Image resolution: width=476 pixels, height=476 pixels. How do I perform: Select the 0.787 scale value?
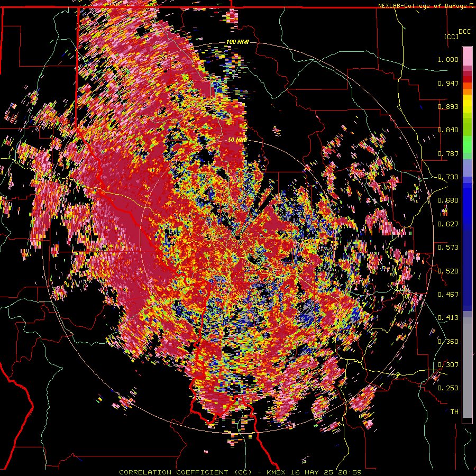(448, 153)
